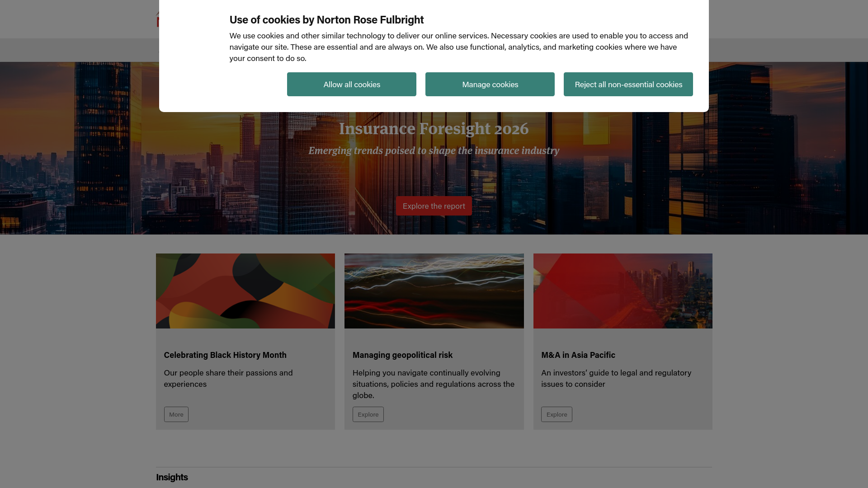
Task: Click Allow all cookies button
Action: coord(351,84)
